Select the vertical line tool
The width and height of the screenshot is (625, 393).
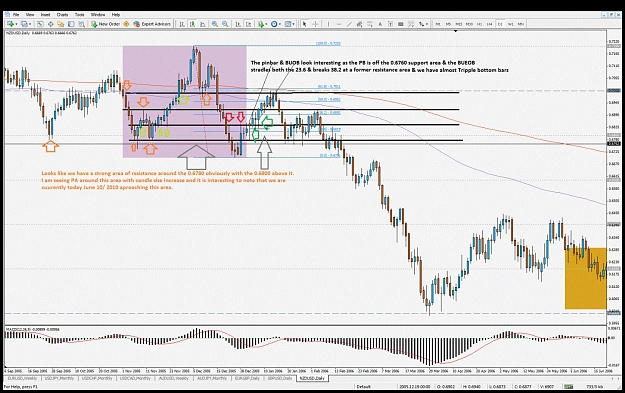[x=328, y=24]
